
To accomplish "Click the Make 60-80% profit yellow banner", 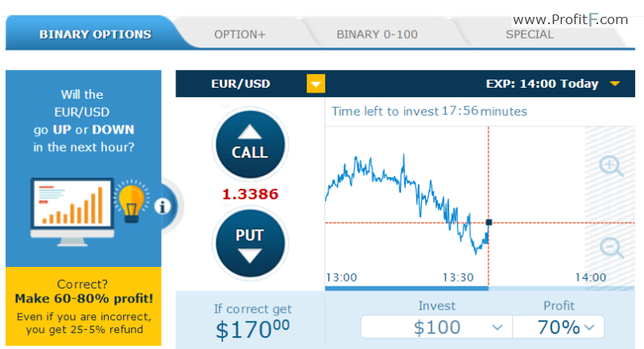I will point(84,306).
